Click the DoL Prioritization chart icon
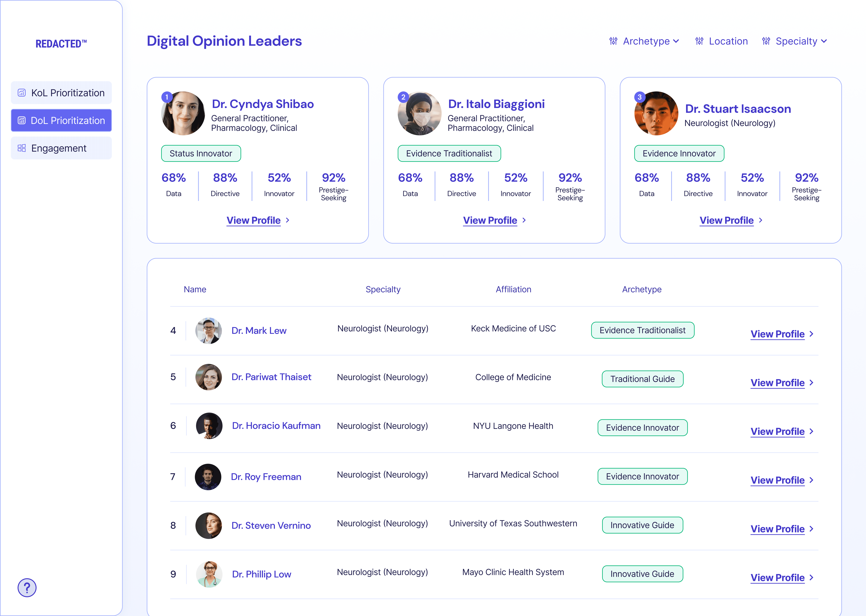The width and height of the screenshot is (866, 616). [x=22, y=121]
